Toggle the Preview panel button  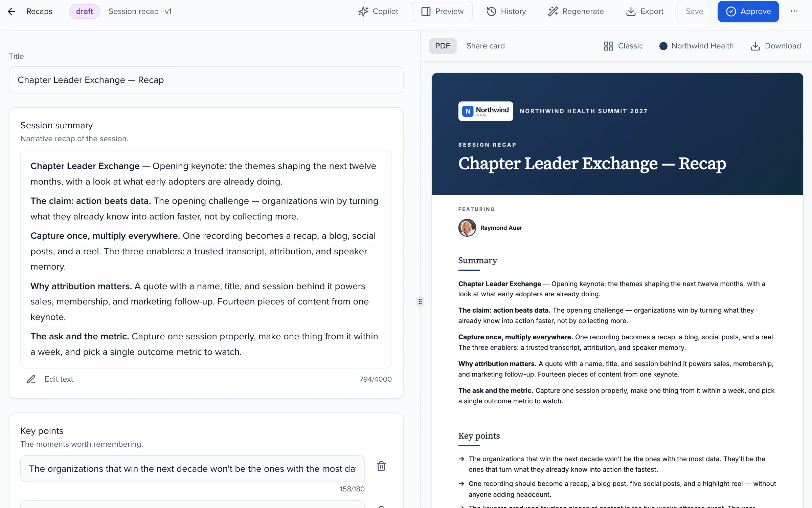click(x=442, y=12)
